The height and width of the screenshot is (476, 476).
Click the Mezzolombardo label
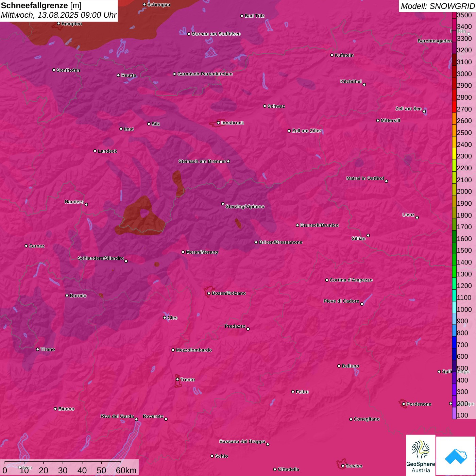click(x=194, y=350)
